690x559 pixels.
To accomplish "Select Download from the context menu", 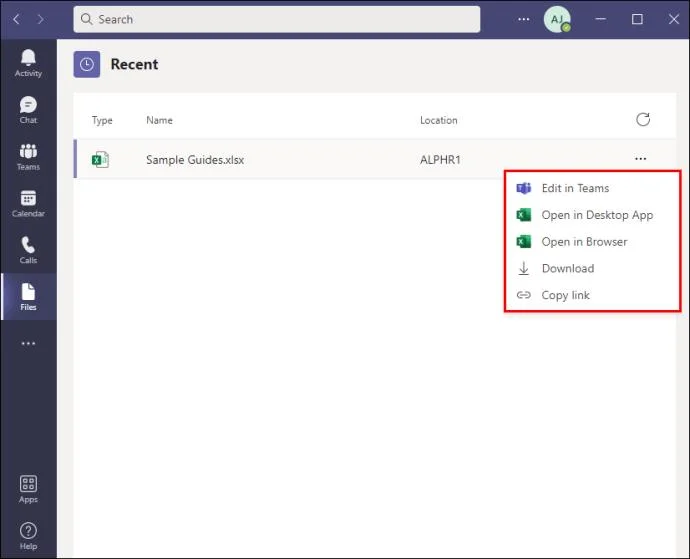I will (x=592, y=268).
